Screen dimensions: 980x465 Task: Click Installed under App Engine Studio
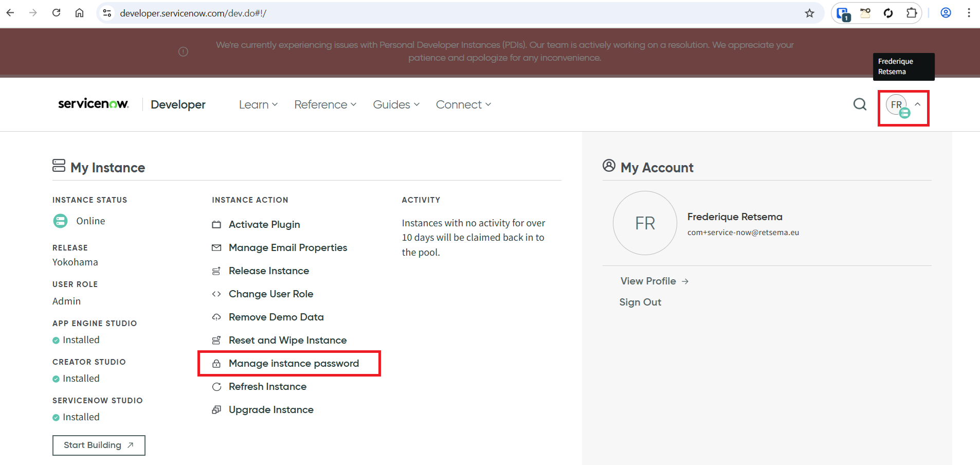[81, 340]
